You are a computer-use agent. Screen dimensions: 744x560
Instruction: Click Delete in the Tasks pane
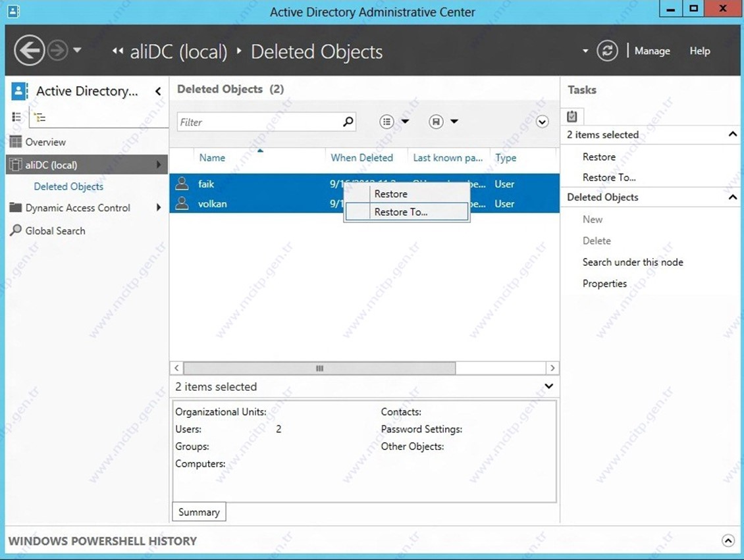[x=597, y=241]
